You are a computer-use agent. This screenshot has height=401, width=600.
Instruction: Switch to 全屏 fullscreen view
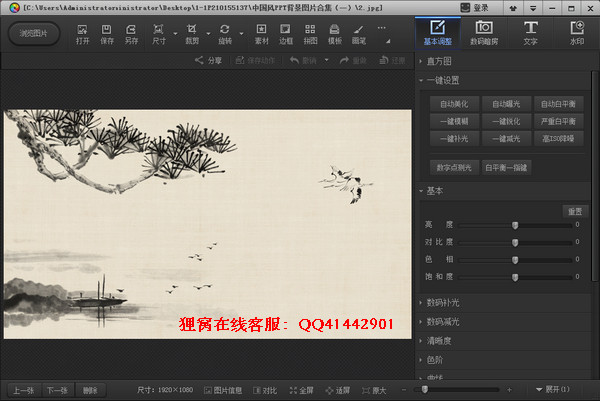point(301,390)
